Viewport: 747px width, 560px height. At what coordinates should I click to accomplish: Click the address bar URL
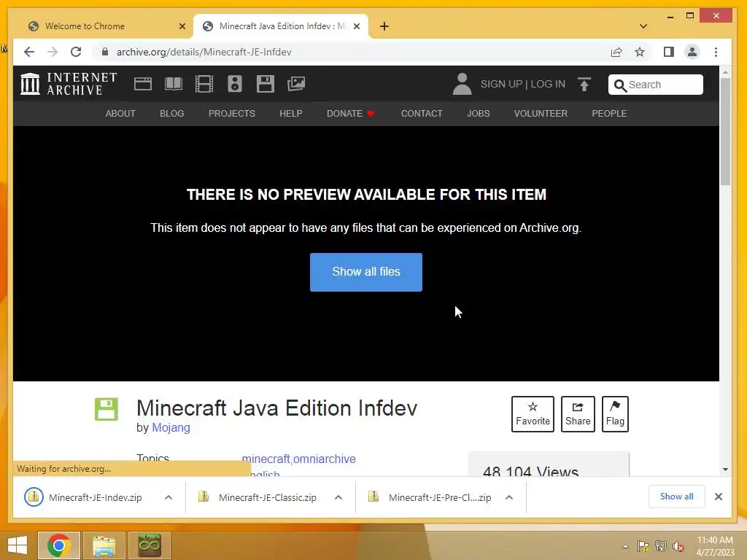[204, 52]
